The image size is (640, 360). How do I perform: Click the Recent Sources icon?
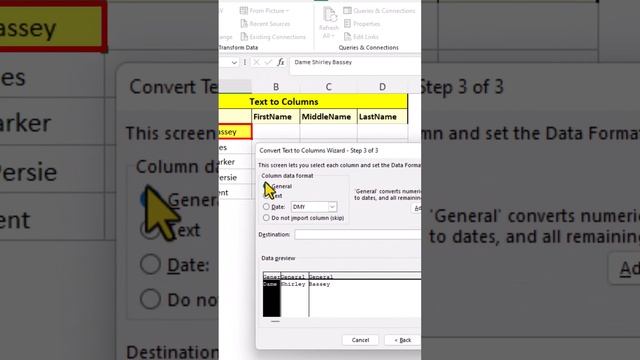(x=244, y=24)
